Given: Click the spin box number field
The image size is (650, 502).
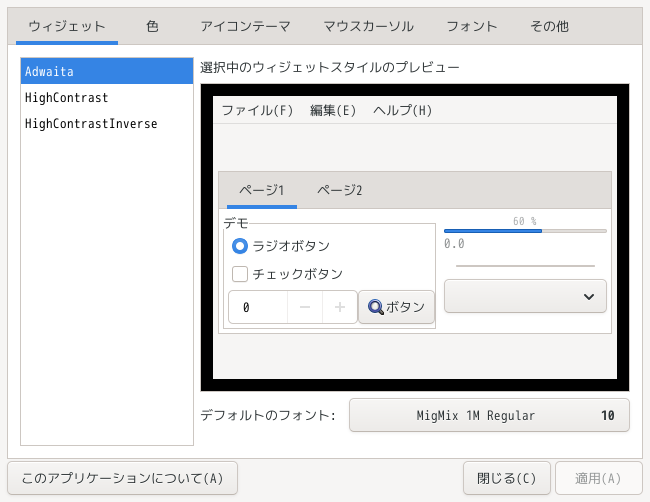Looking at the screenshot, I should point(258,308).
